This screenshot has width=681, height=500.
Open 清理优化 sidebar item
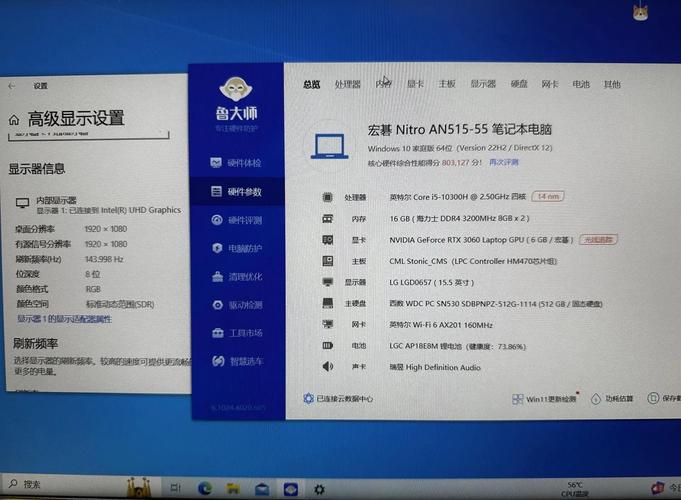coord(237,277)
